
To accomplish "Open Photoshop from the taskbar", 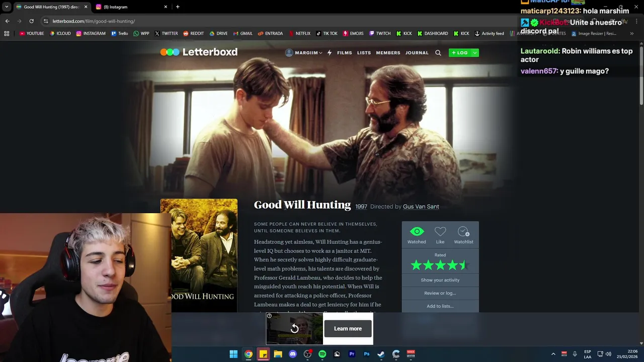I will tap(366, 354).
